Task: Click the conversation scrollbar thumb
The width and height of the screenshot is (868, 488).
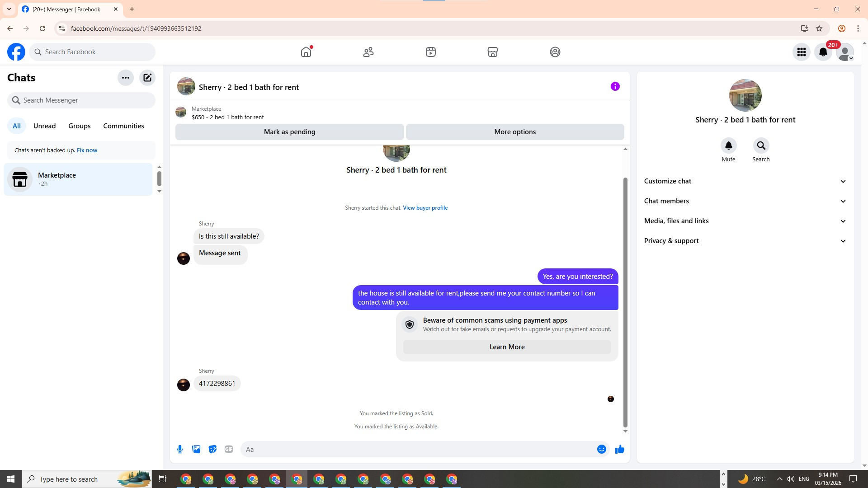Action: [626, 302]
